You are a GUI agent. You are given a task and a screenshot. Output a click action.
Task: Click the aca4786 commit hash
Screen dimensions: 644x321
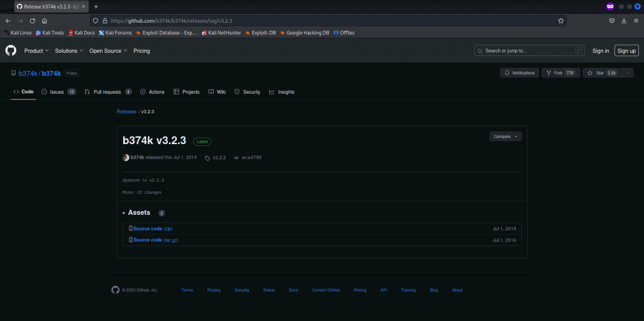point(252,157)
